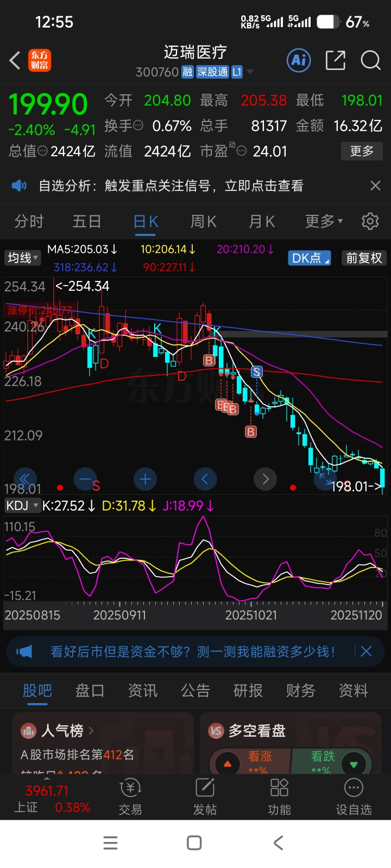Tap the 多空看盘 VS icon
The image size is (391, 868).
216,731
